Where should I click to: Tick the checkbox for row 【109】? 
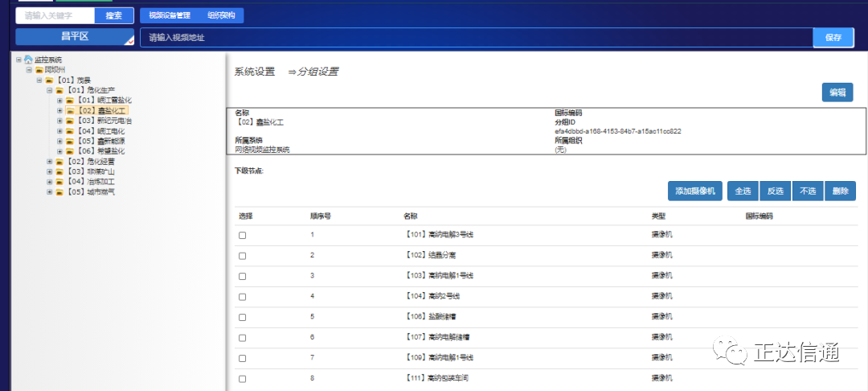click(243, 358)
